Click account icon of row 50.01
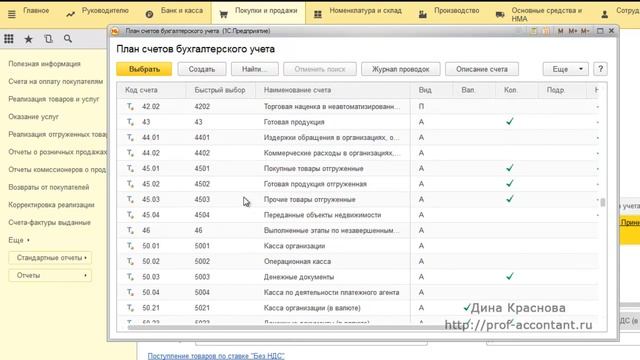This screenshot has width=640, height=360. [130, 246]
